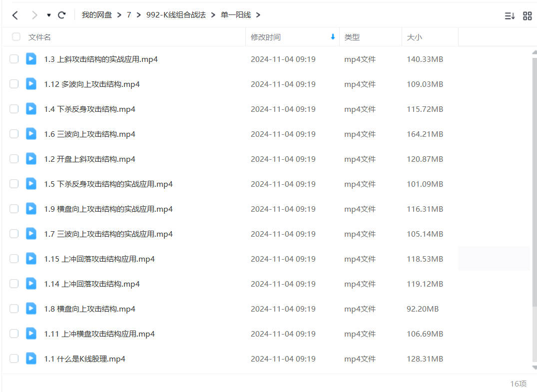Check the box for 1.12 多波向上攻击结构.mp4
The image size is (537, 392).
coord(14,84)
